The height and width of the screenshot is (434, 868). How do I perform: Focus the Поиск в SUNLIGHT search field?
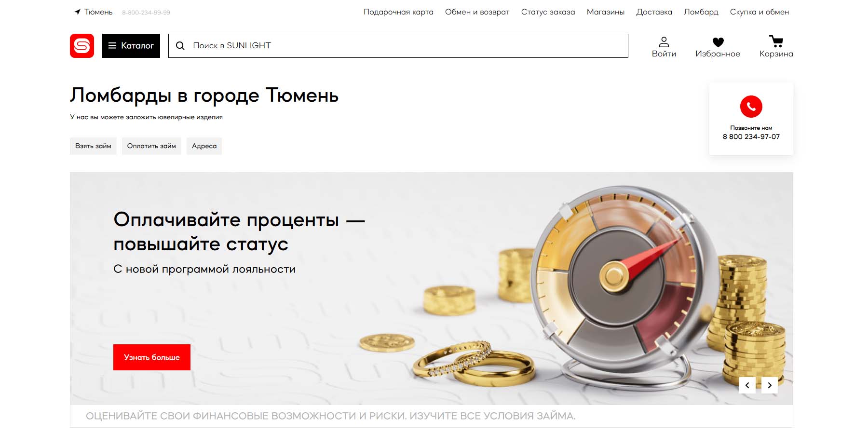click(x=398, y=46)
